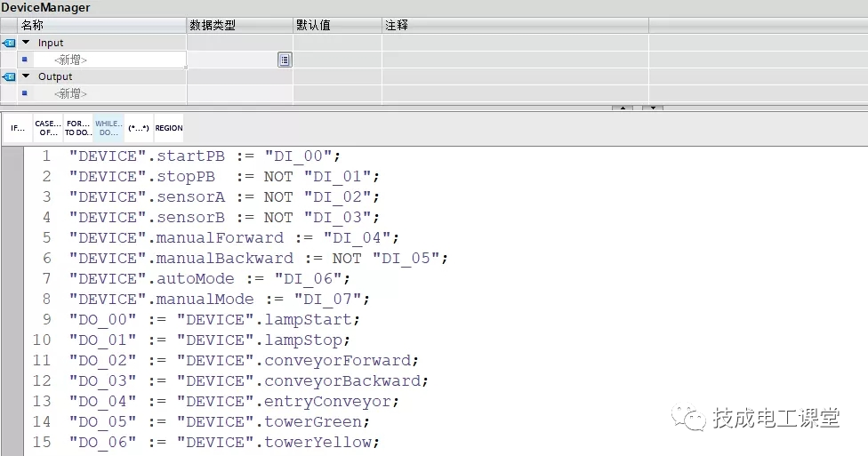
Task: Click line 11 conveyorForward output
Action: coord(244,361)
